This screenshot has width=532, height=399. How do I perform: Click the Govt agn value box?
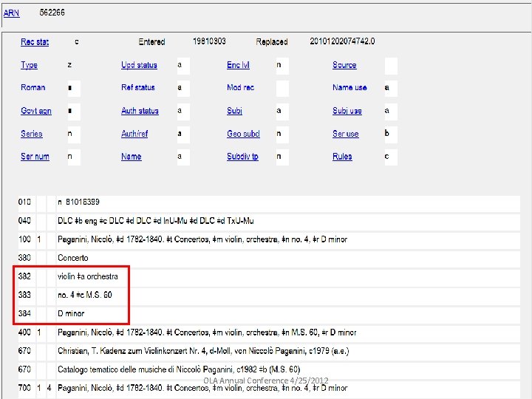(74, 112)
